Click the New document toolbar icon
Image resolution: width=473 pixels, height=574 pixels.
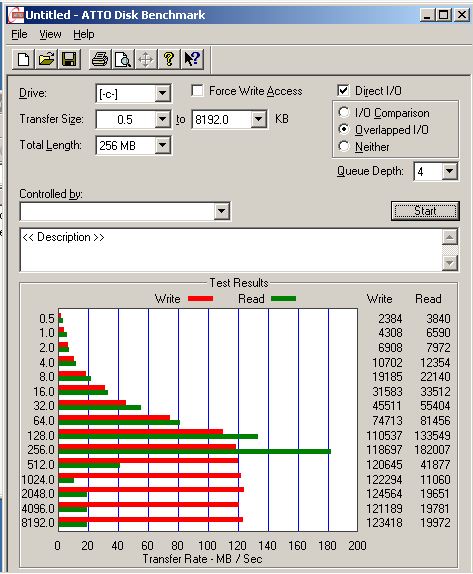pyautogui.click(x=24, y=59)
